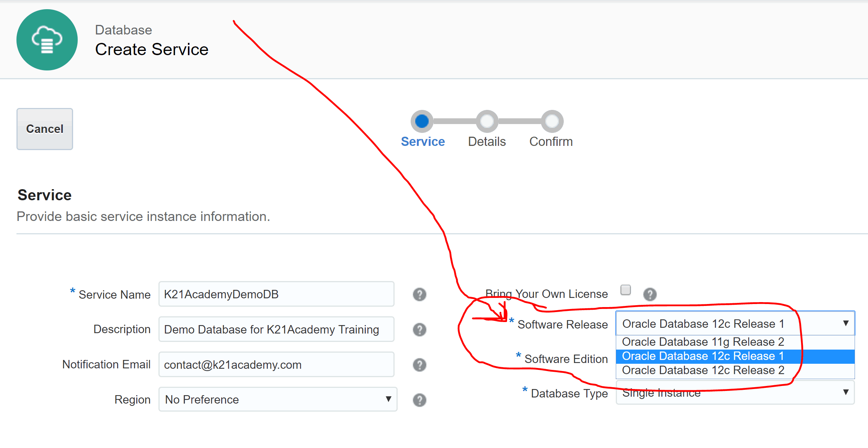
Task: Open help for Description field
Action: pos(419,329)
